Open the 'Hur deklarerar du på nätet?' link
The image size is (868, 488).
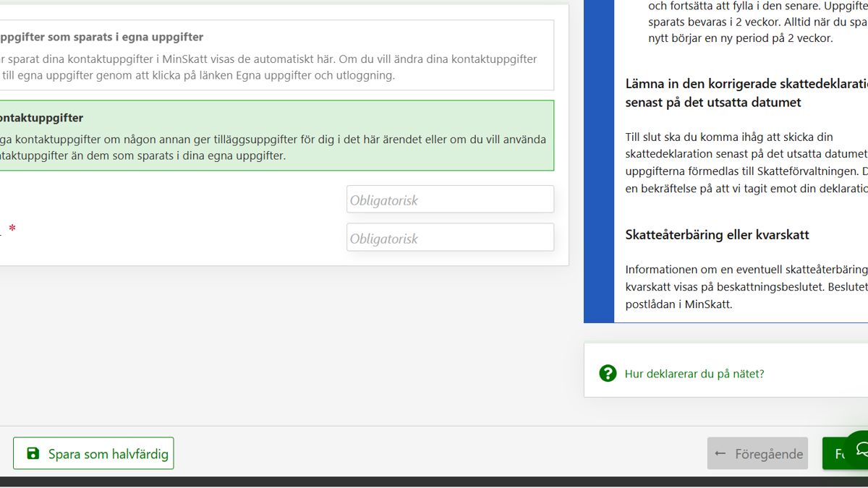(694, 374)
